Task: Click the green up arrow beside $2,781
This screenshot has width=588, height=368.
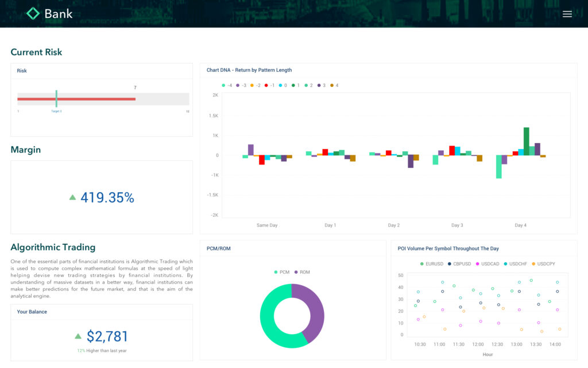Action: [78, 336]
